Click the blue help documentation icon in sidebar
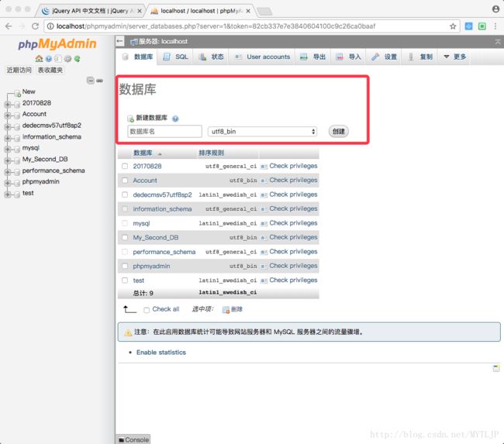The height and width of the screenshot is (444, 504). (49, 59)
